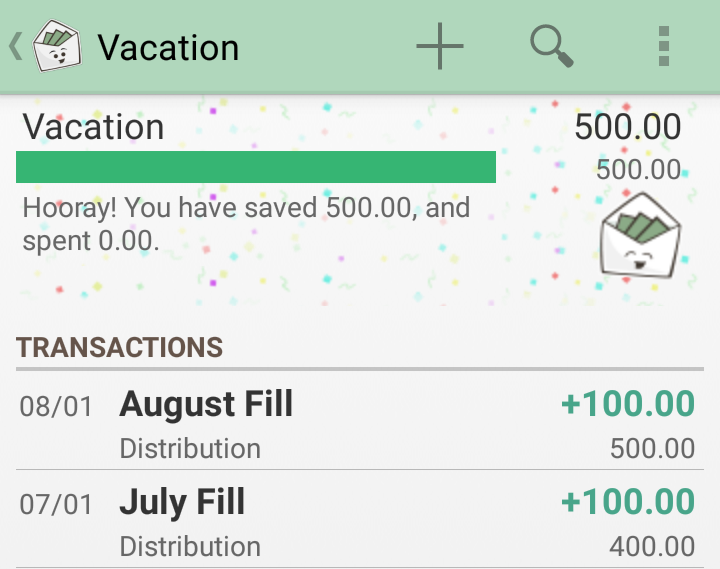Tap the 08/01 transaction date
The image size is (720, 569).
click(56, 407)
